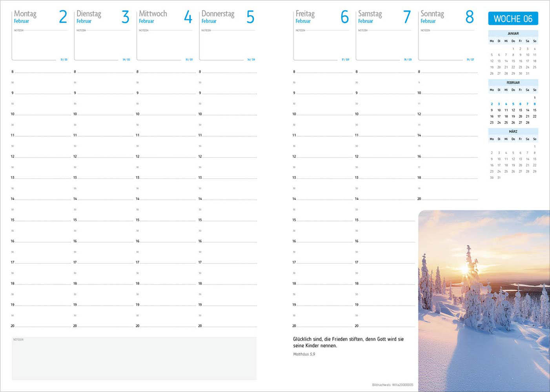Click the 8 o'clock line under Montag
550x392 pixels.
click(42, 72)
